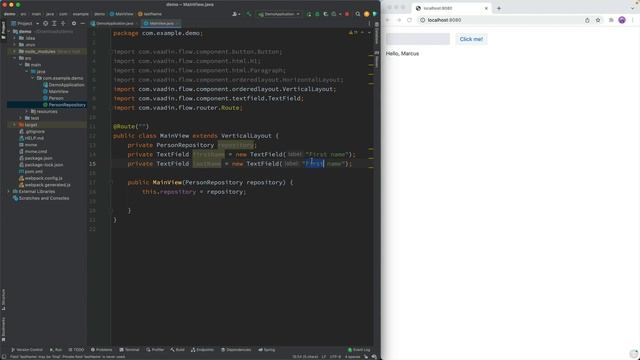
Task: Open the Spring tool window tab
Action: [267, 350]
